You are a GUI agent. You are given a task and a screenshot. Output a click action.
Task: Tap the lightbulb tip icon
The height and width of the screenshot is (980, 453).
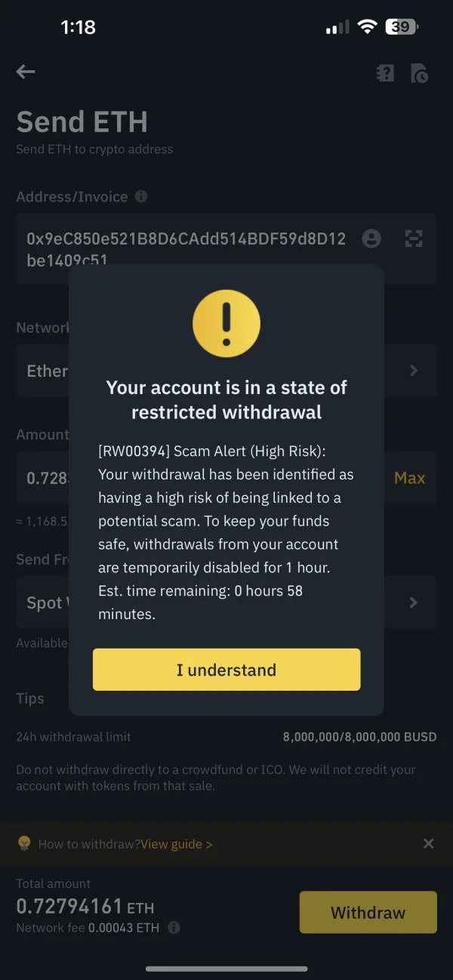coord(24,843)
